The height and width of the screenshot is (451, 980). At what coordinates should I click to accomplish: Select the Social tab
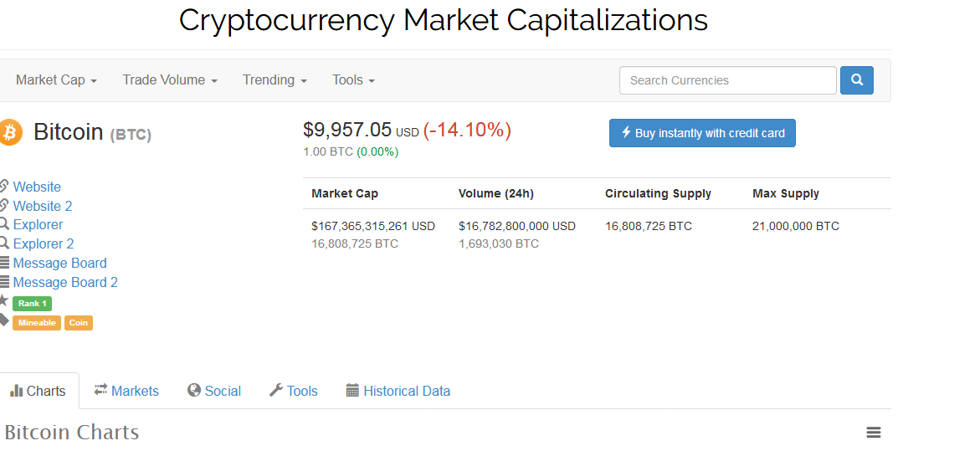[x=214, y=391]
